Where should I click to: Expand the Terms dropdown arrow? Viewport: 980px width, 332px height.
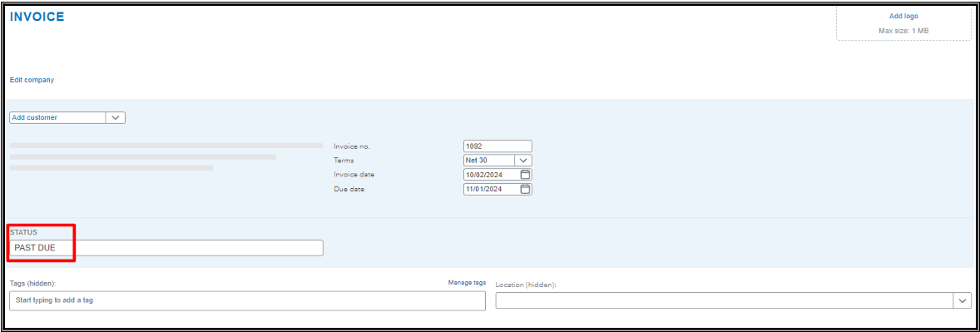(523, 160)
